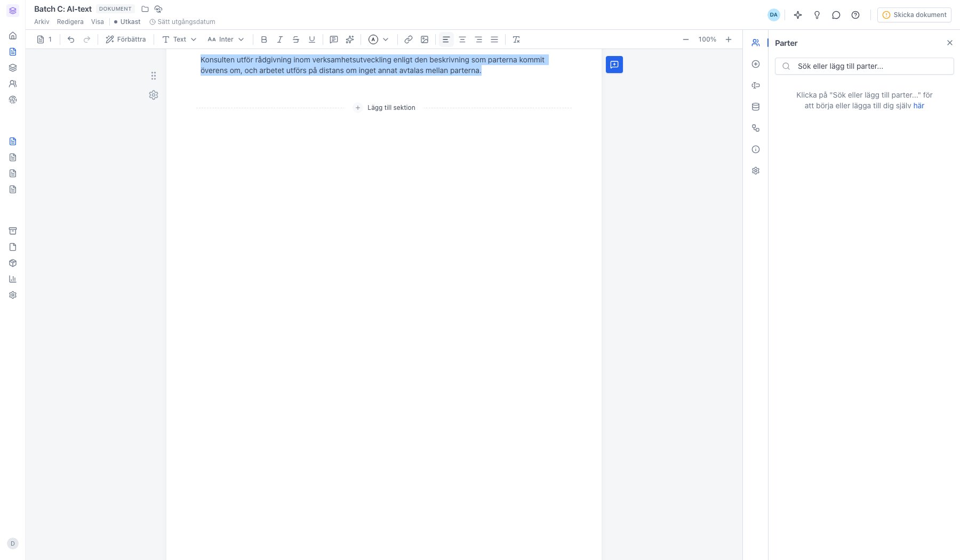Open the info icon in right rail
Screen dimensions: 960x560
[x=756, y=149]
